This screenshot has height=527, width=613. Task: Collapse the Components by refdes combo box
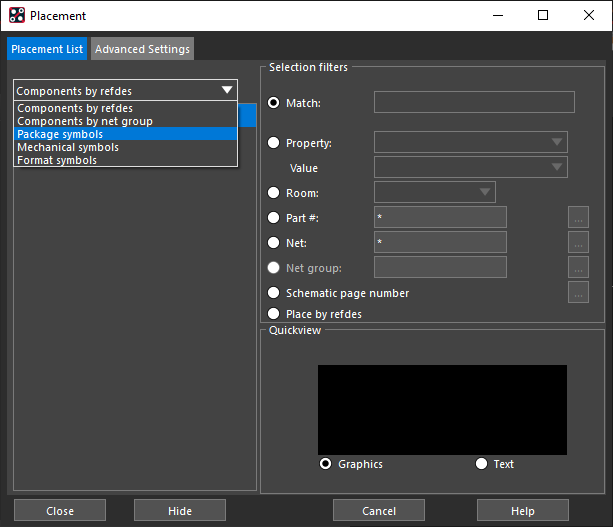pos(125,90)
